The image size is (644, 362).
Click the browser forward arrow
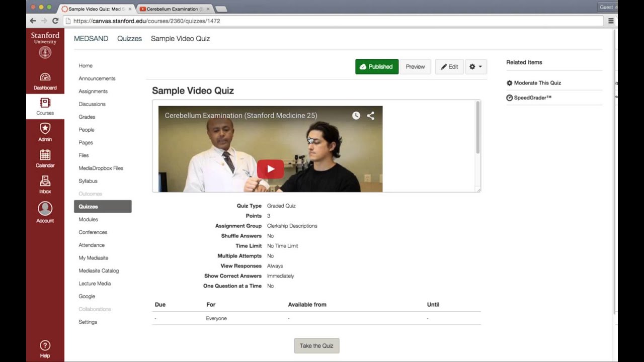coord(44,21)
